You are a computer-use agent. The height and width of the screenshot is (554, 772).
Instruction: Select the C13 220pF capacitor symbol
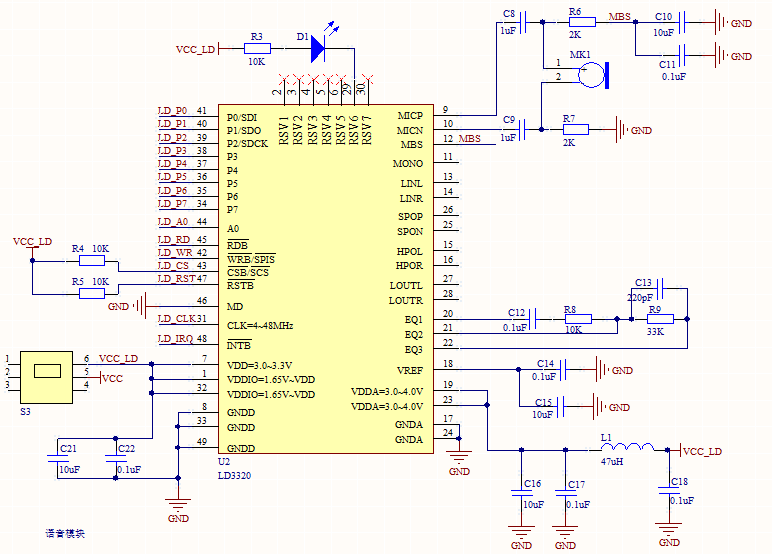(x=660, y=289)
